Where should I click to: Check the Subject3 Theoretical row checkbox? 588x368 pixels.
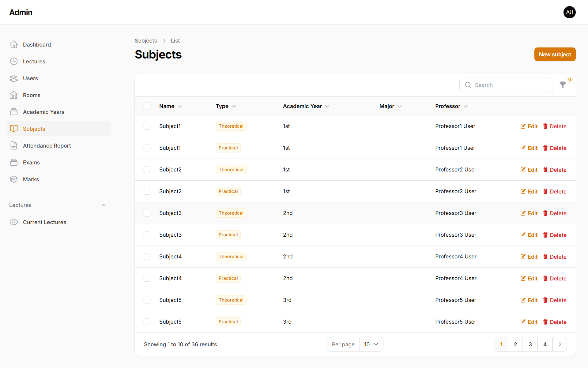coord(147,213)
